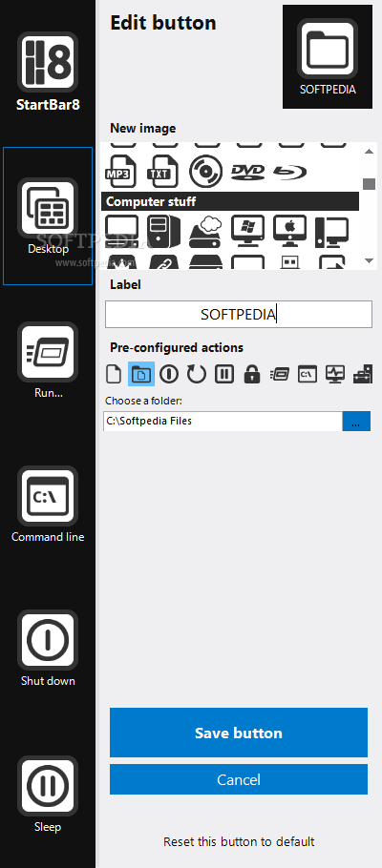Open the StartBar8 logo button
Viewport: 382px width, 868px height.
[x=48, y=62]
